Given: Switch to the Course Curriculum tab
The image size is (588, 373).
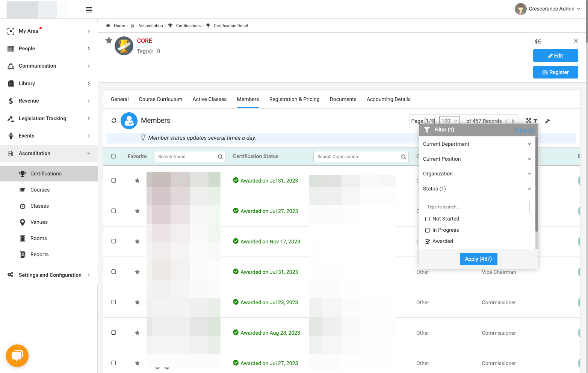Looking at the screenshot, I should (x=160, y=99).
